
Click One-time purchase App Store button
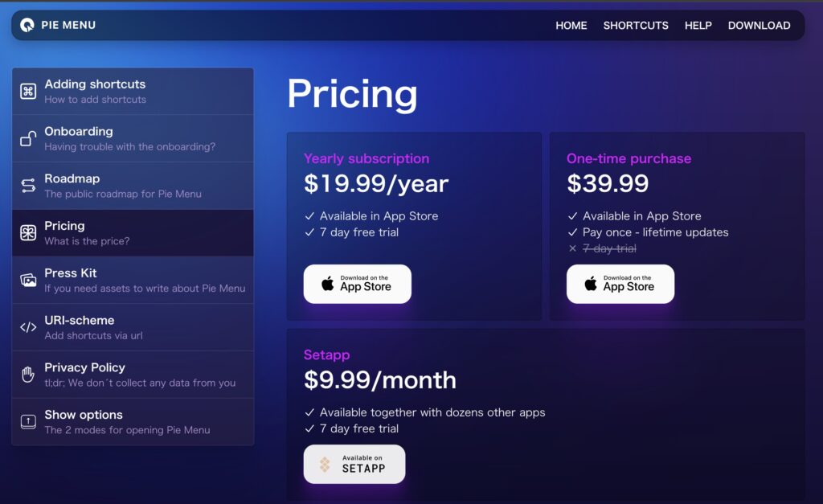tap(620, 284)
